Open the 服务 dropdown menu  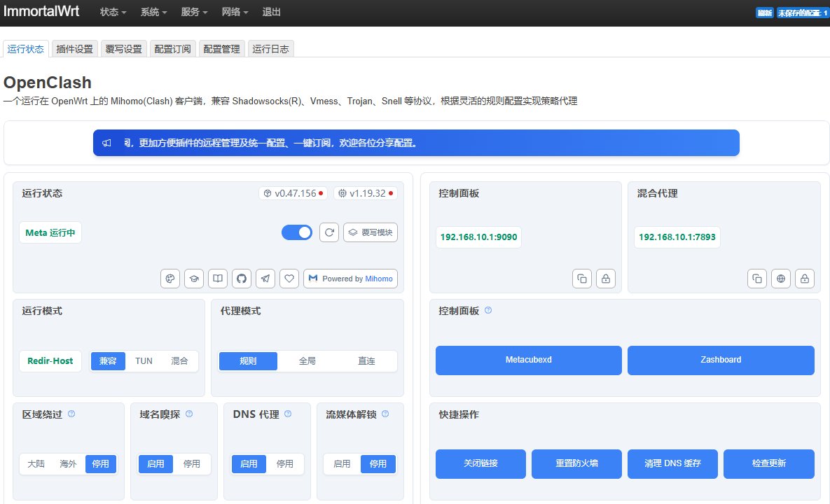coord(194,12)
